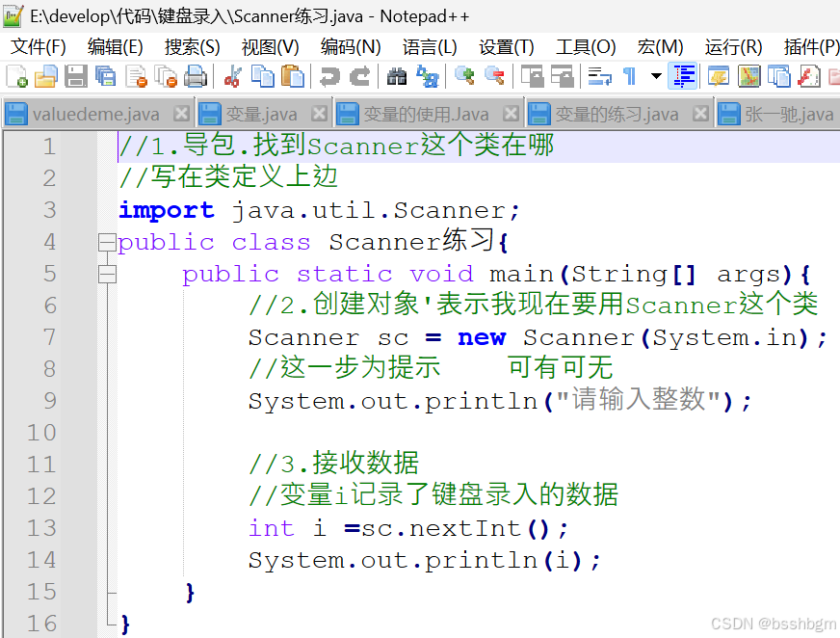Open the show-symbols dropdown arrow
This screenshot has width=840, height=638.
(x=656, y=74)
